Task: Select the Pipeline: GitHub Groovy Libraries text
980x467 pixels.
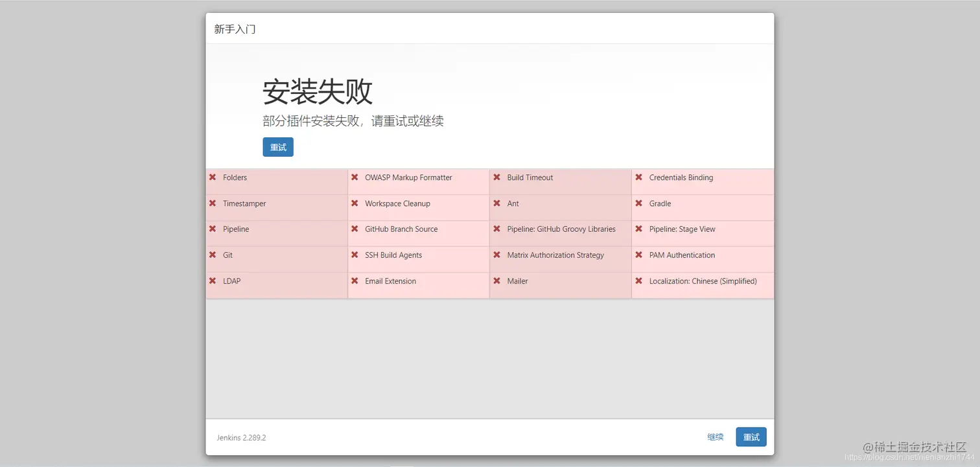Action: 561,229
